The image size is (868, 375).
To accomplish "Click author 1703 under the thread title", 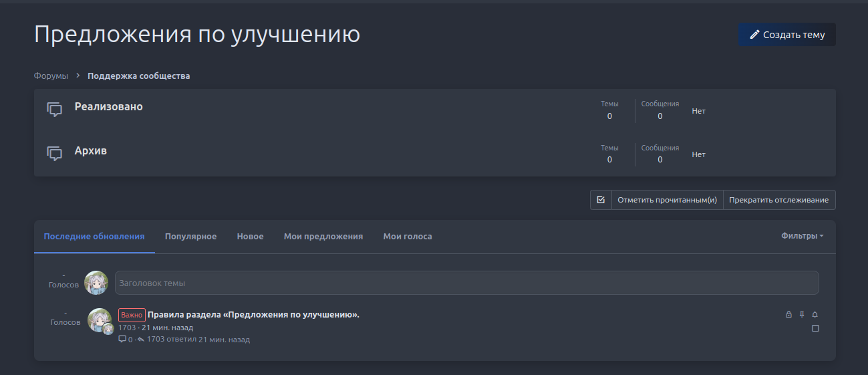I will (127, 328).
